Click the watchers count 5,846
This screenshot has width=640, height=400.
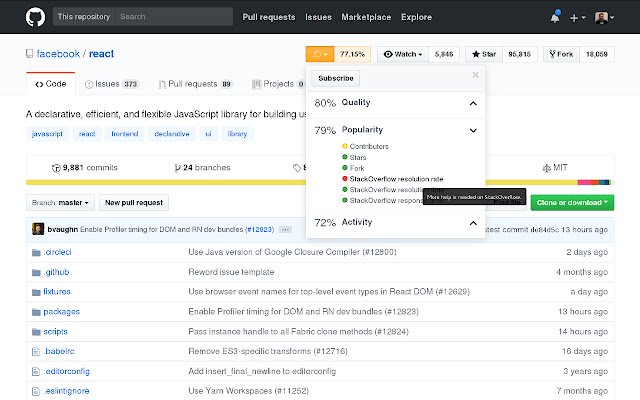pos(444,54)
